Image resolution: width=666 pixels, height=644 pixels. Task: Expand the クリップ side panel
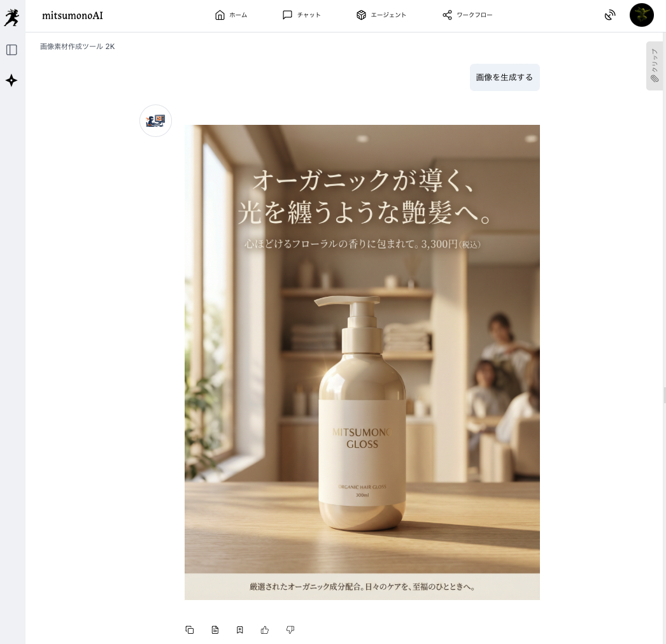(x=655, y=66)
